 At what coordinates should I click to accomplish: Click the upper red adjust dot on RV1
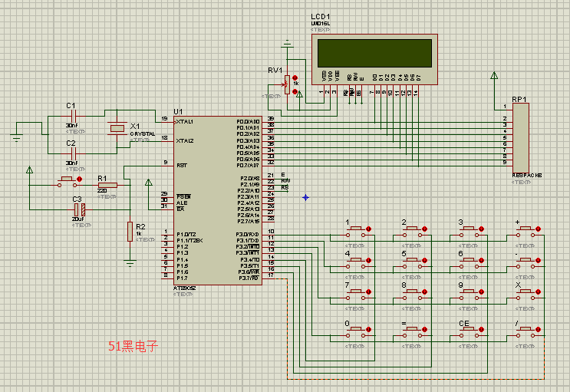tap(295, 77)
